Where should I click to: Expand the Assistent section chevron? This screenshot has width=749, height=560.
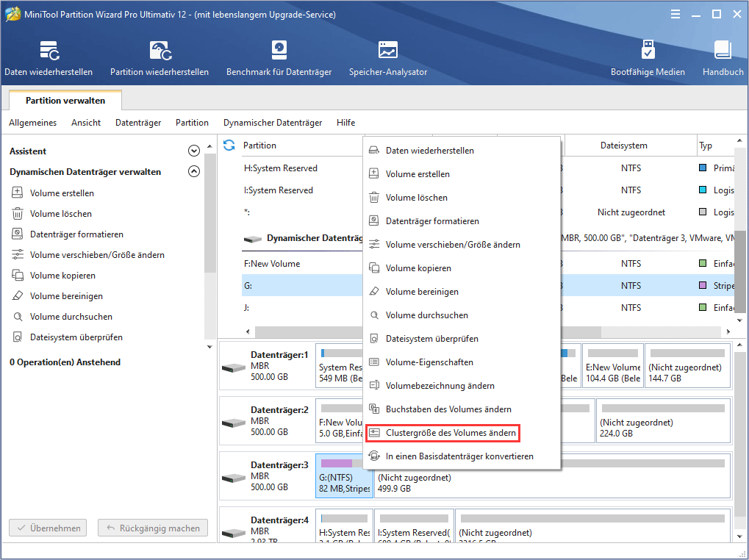coord(193,151)
